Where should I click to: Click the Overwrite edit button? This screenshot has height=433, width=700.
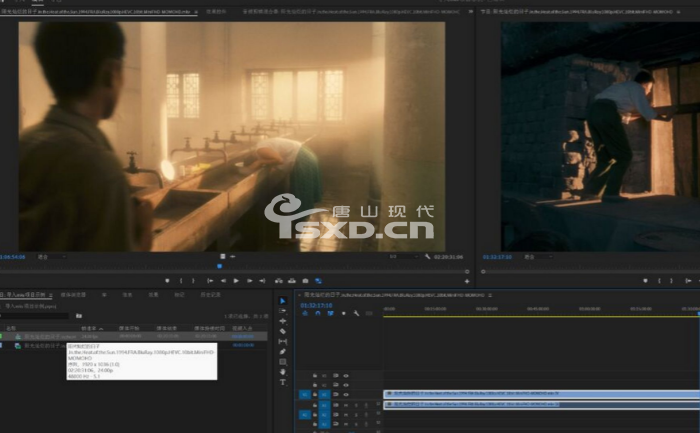coord(292,281)
